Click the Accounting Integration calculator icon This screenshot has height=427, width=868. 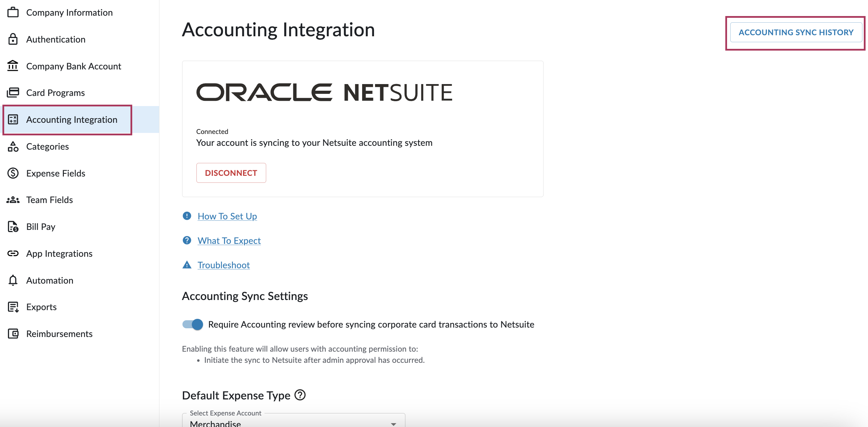pos(13,119)
